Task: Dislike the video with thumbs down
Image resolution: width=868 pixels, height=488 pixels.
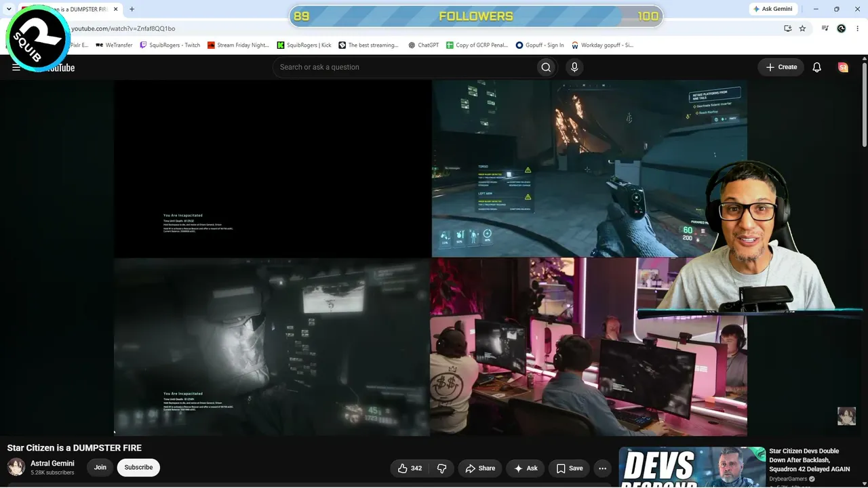Action: point(442,468)
